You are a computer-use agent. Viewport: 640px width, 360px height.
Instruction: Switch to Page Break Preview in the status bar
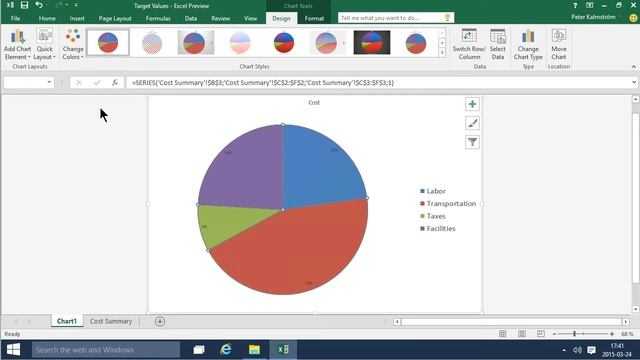pyautogui.click(x=541, y=334)
